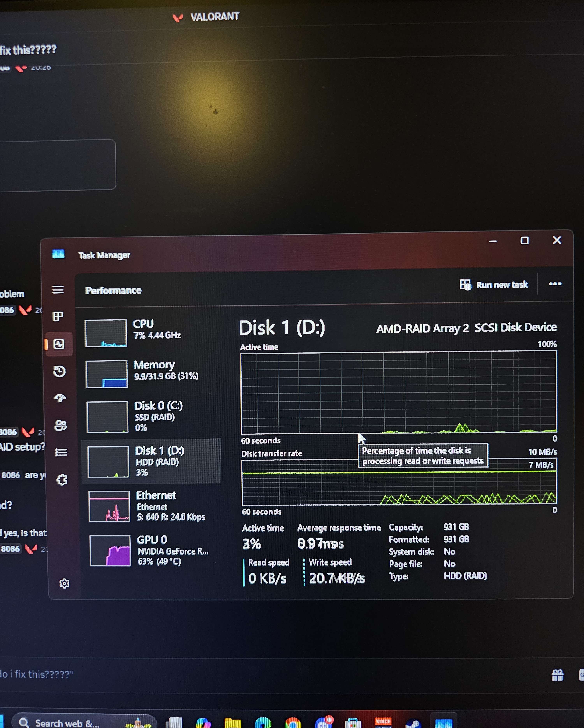The width and height of the screenshot is (584, 728).
Task: Click Ethernet mini graph thumbnail
Action: [109, 506]
